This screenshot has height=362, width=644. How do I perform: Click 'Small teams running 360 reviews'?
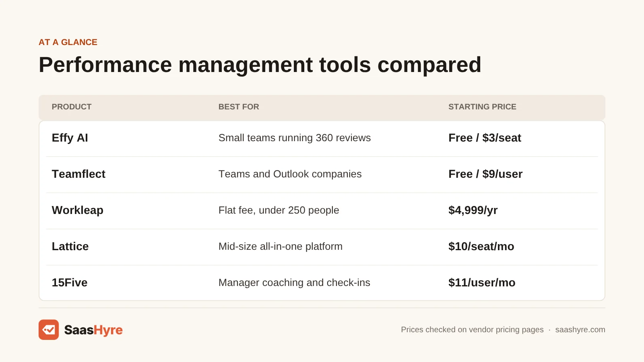(x=295, y=138)
